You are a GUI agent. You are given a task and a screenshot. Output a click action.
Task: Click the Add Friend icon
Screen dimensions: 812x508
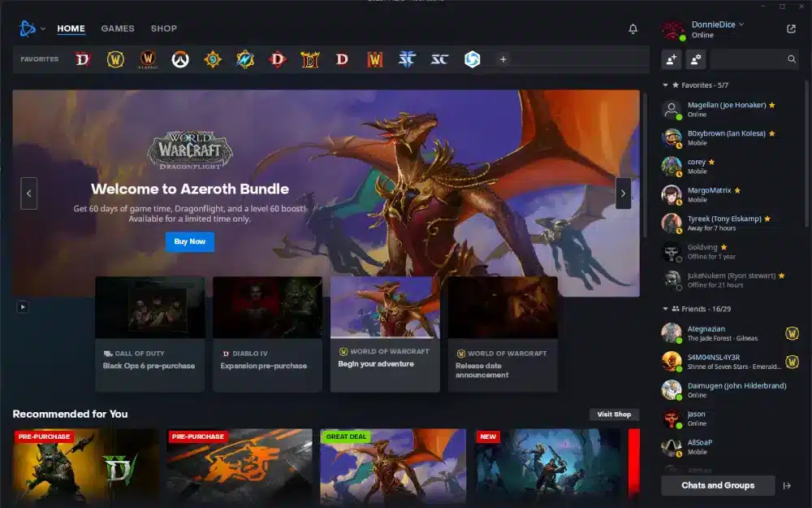[x=671, y=59]
